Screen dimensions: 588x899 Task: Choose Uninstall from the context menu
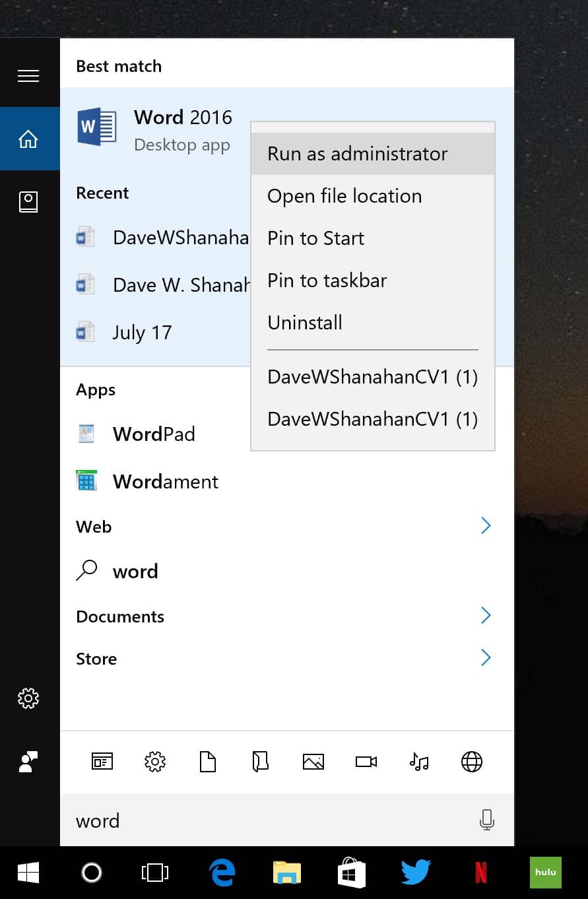[x=373, y=323]
